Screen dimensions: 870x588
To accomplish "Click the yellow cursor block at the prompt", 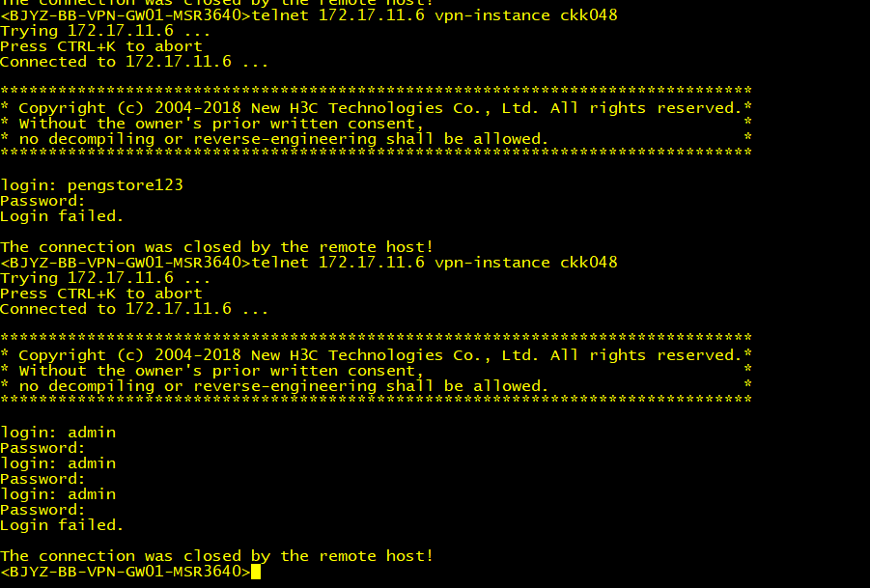I will pos(256,572).
